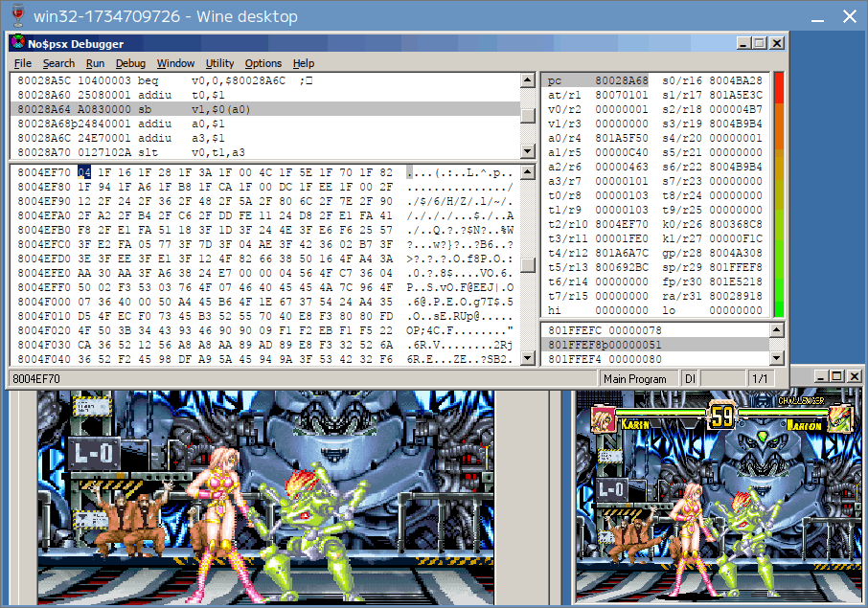This screenshot has width=868, height=608.
Task: Click the No$psx Debugger title bar icon
Action: [x=18, y=42]
